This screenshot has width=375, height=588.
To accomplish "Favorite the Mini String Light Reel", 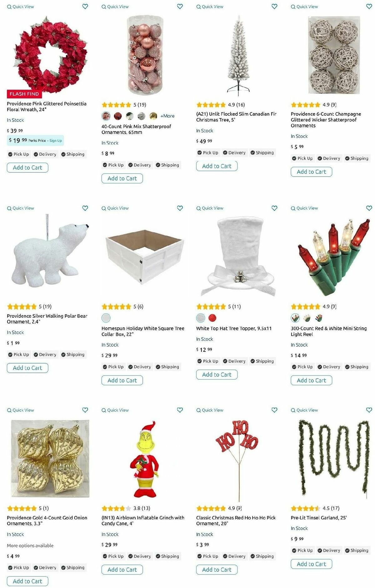I will (x=369, y=208).
